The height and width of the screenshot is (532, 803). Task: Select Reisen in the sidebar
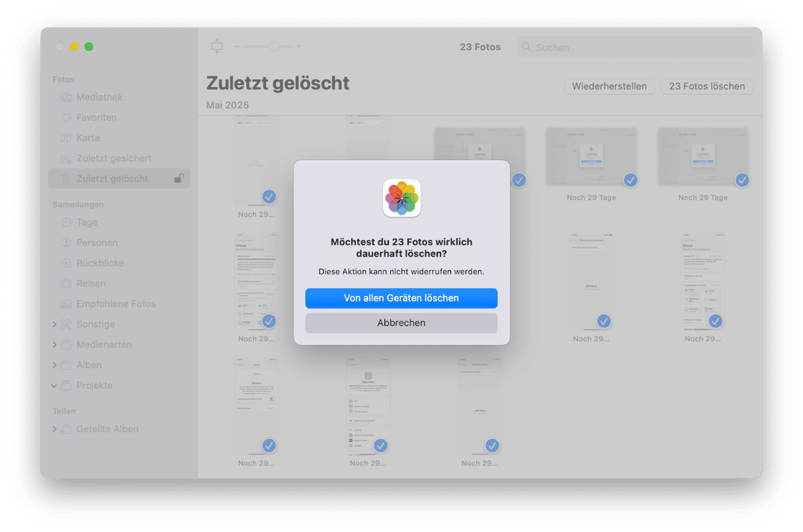90,284
